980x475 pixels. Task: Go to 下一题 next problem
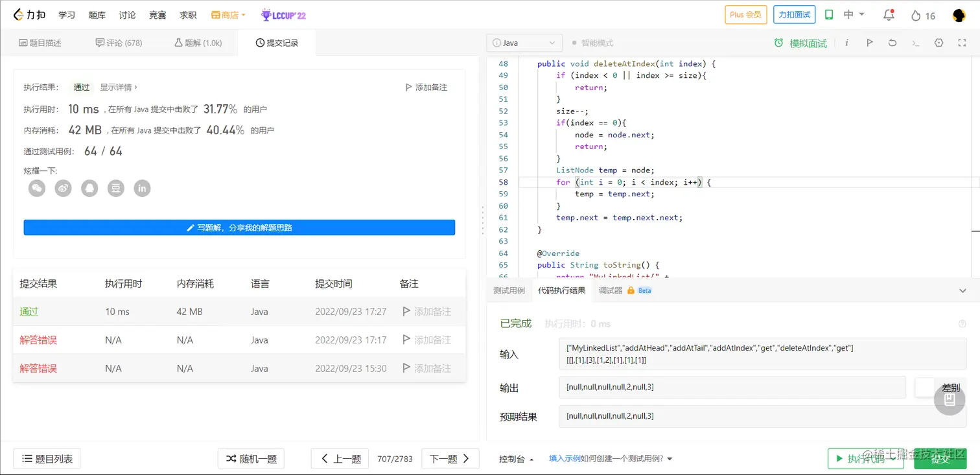coord(450,459)
